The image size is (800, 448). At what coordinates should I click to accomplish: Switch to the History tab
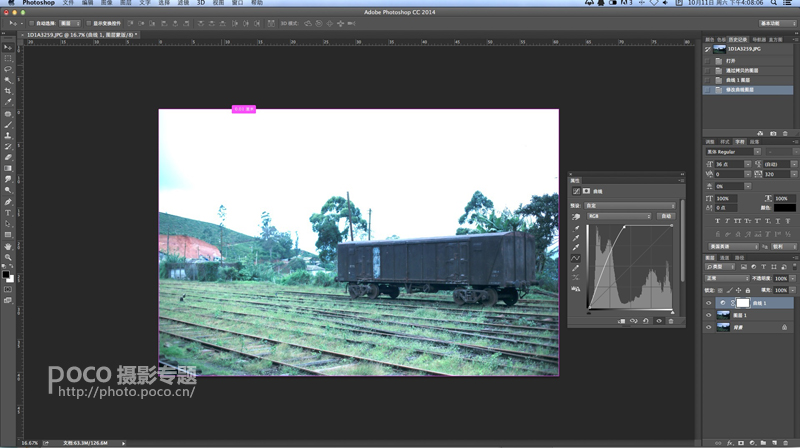pos(738,40)
